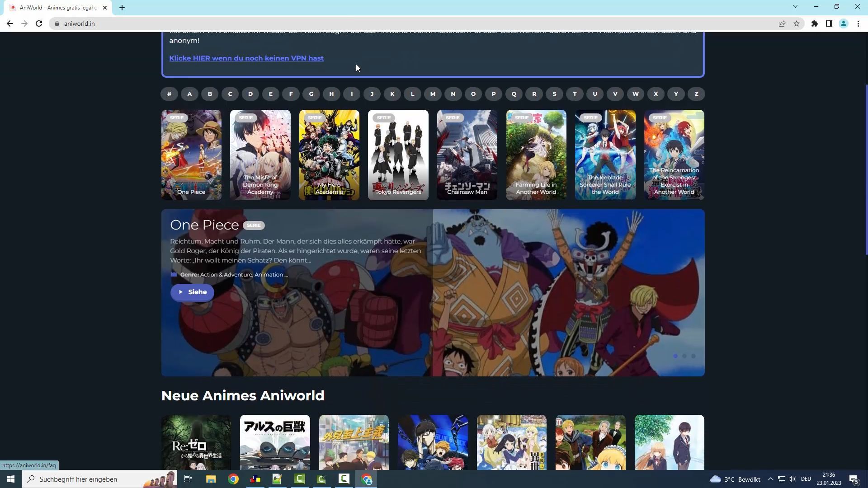Click the Siehe play button
The height and width of the screenshot is (488, 868).
192,292
